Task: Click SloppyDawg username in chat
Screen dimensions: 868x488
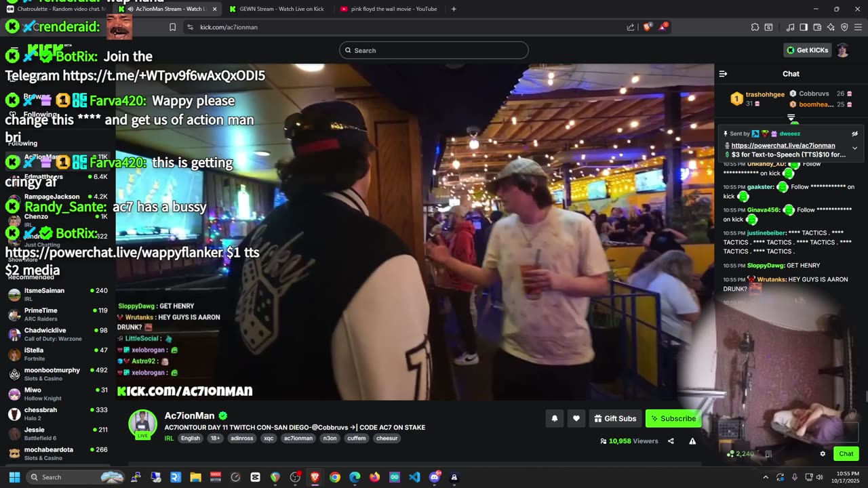Action: (x=765, y=266)
